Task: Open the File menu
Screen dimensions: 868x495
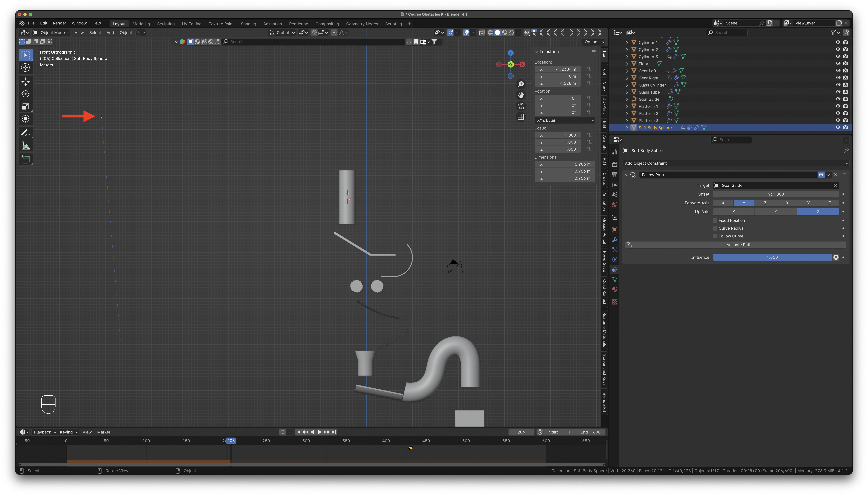Action: click(x=31, y=23)
